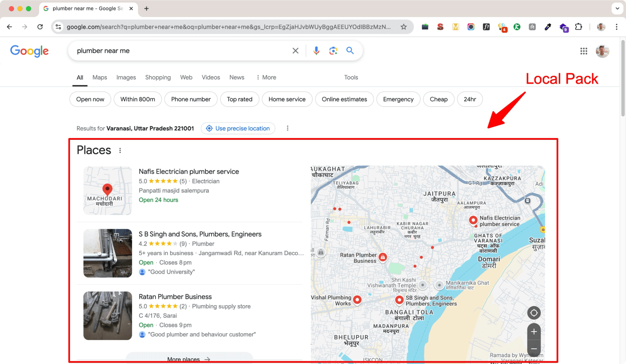The height and width of the screenshot is (364, 626).
Task: Switch to the Shopping tab
Action: click(158, 77)
